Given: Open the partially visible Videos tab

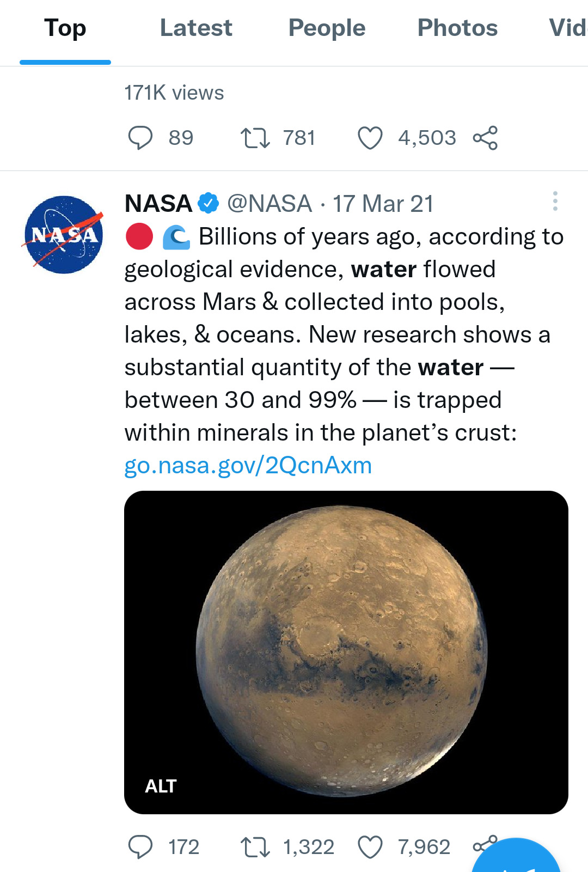Looking at the screenshot, I should pos(568,28).
